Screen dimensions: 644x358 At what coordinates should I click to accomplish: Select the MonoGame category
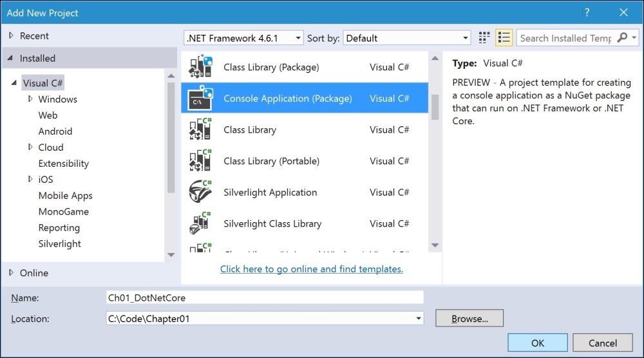(64, 211)
